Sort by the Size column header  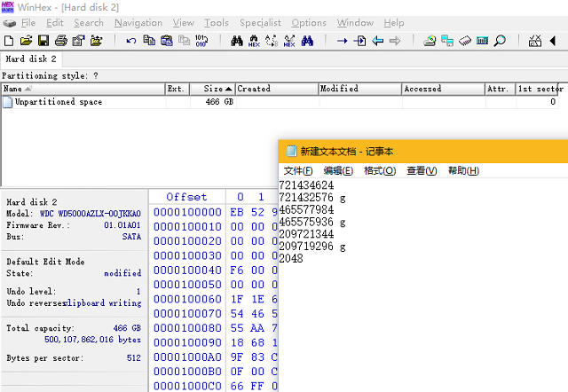coord(213,89)
